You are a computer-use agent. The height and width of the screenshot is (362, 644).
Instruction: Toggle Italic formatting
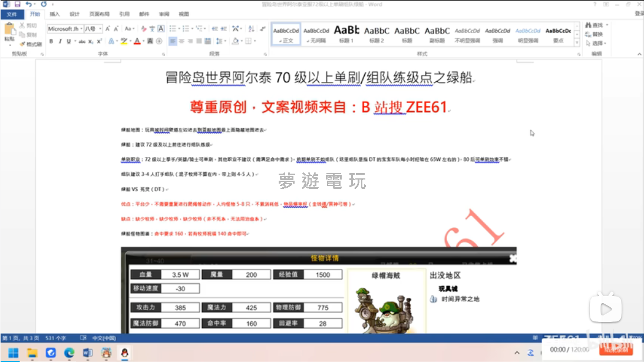click(x=60, y=41)
